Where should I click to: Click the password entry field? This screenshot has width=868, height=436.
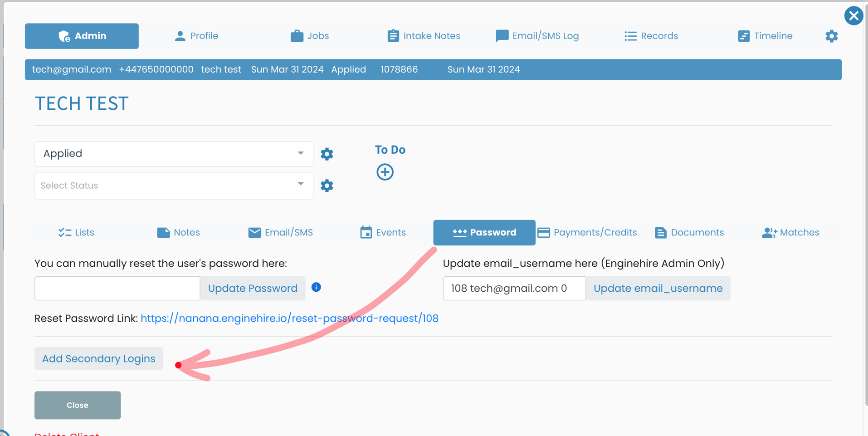117,288
